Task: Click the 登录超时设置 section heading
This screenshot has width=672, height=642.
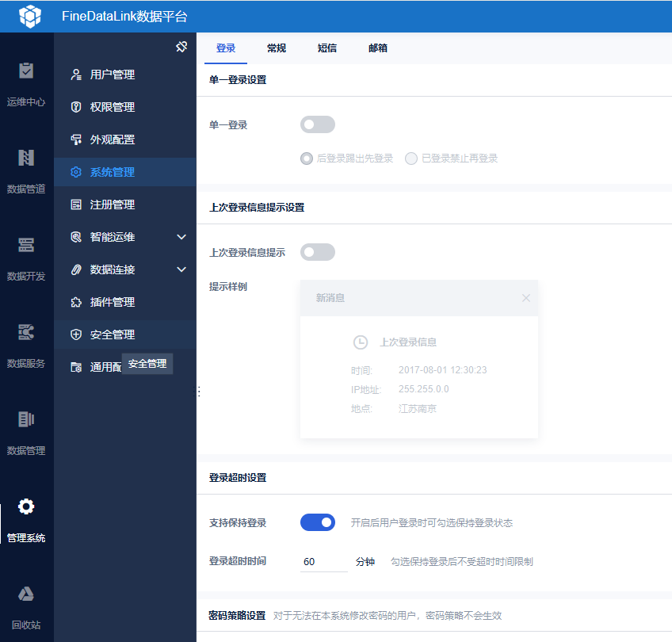Action: [x=238, y=478]
